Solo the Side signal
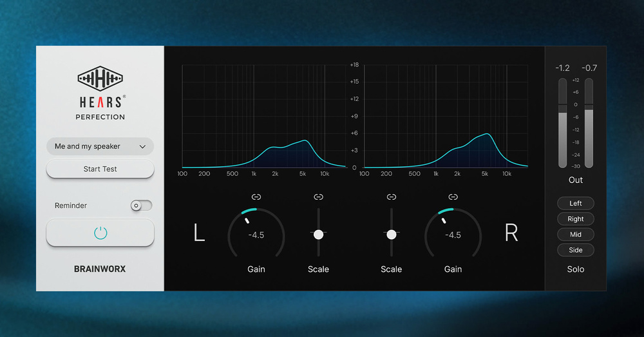The height and width of the screenshot is (337, 644). tap(575, 250)
